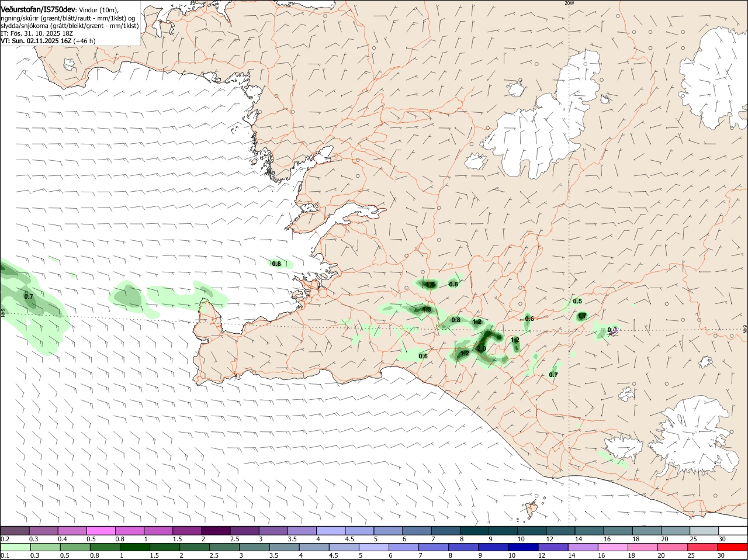Click the valid time line 'VT: Sun. 02.11.2025 16Z'
The height and width of the screenshot is (560, 748).
pos(36,41)
